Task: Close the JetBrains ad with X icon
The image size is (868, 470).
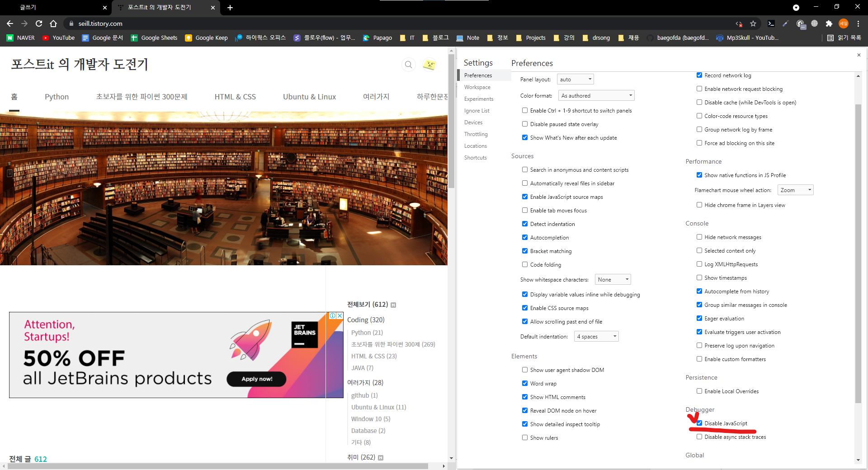Action: point(340,315)
